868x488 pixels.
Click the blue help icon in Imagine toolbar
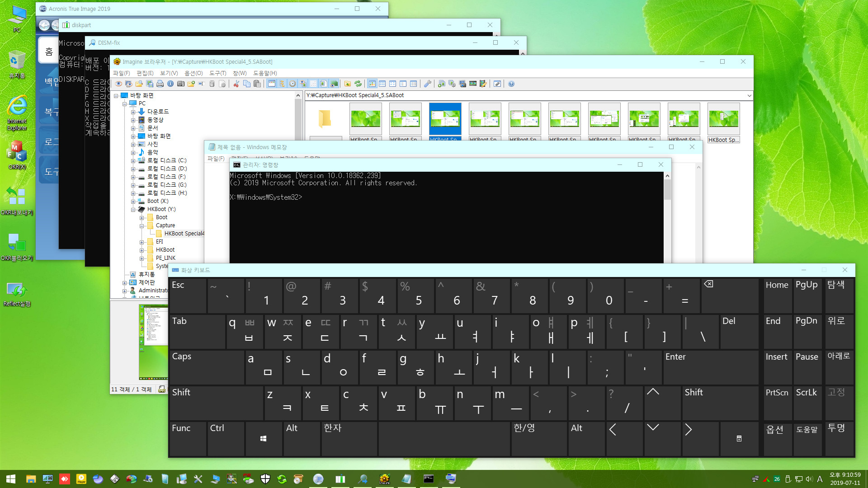[511, 84]
